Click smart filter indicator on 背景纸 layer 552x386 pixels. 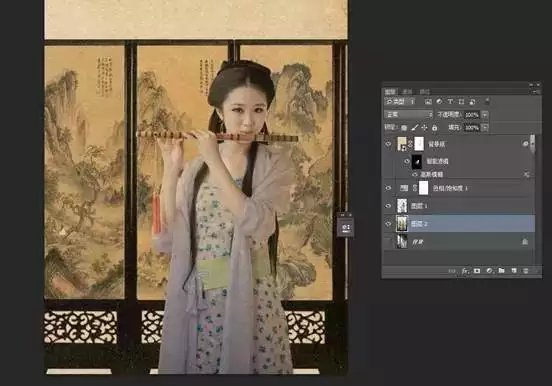click(x=526, y=144)
